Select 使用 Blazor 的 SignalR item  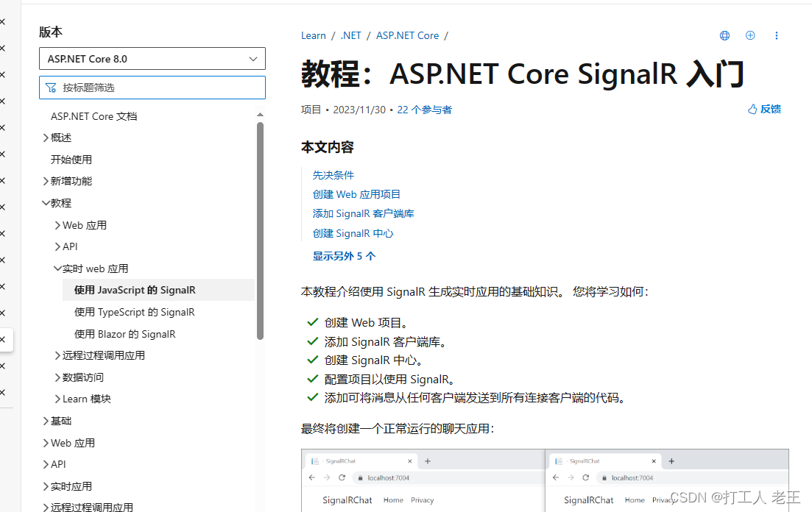[x=125, y=334]
